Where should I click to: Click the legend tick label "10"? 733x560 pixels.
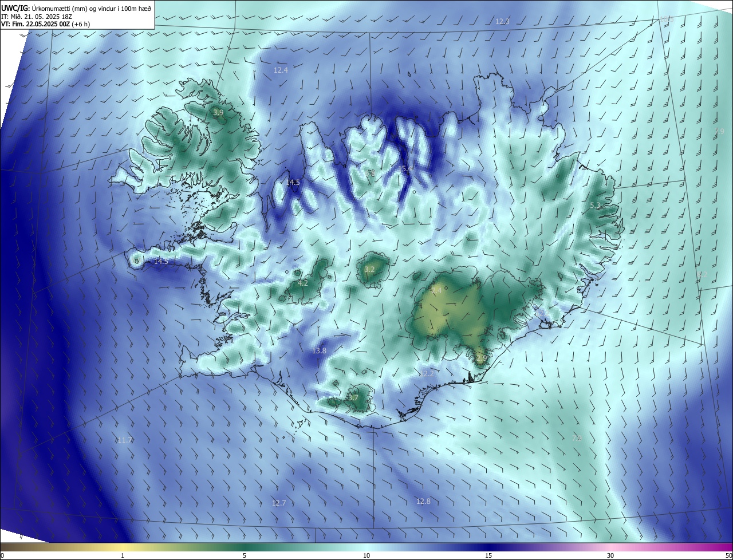click(x=366, y=555)
